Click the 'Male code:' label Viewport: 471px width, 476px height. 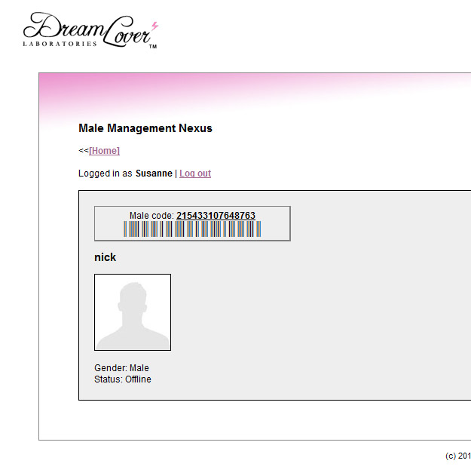(x=151, y=216)
